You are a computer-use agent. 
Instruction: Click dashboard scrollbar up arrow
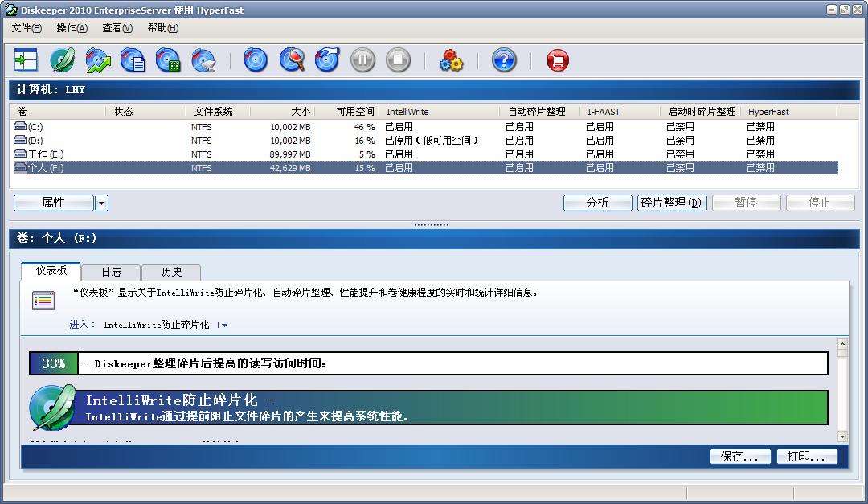point(842,344)
